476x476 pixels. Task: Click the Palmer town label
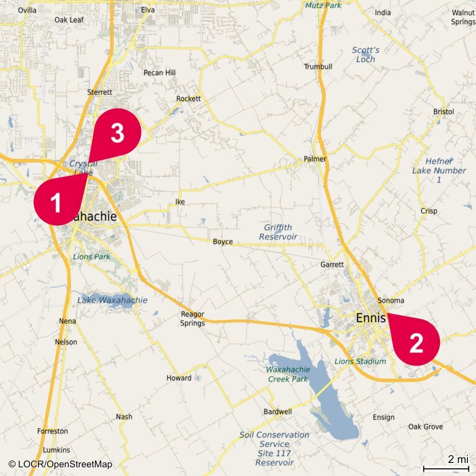[315, 159]
